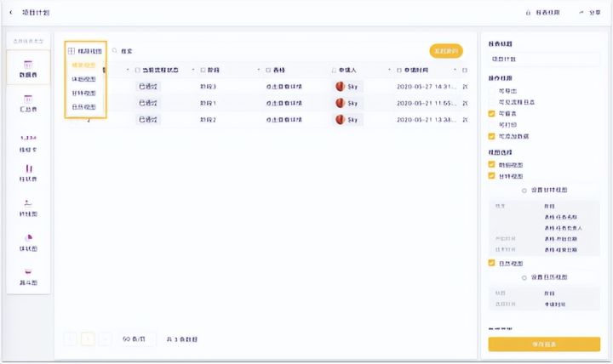Click the 报表标题 text input field
Viewport: 613px width, 364px height.
click(544, 59)
